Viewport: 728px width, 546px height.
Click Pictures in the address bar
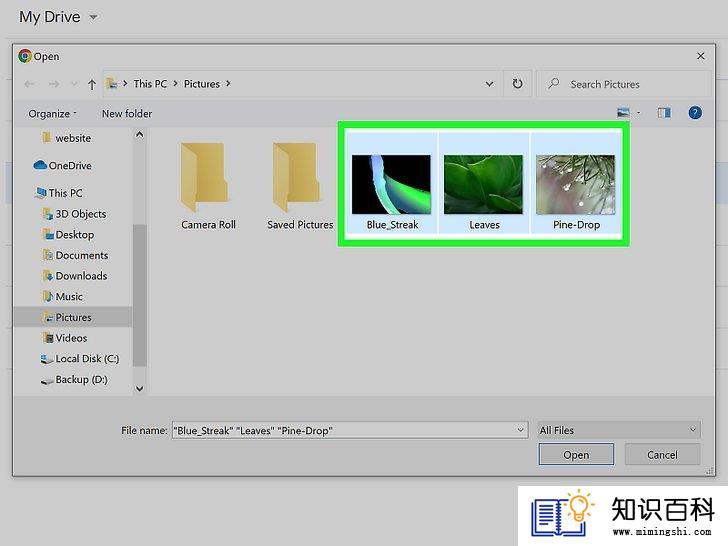click(x=202, y=84)
